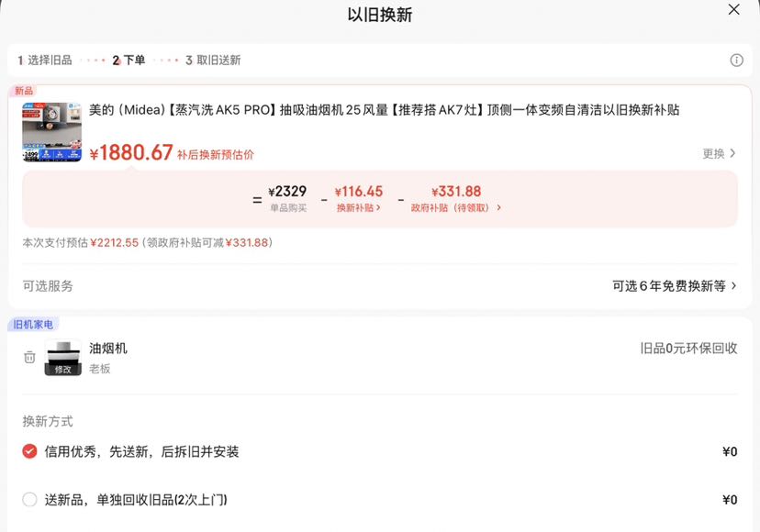Expand 政府补贴（待领取）details
Viewport: 760px width, 532px height.
(x=455, y=208)
